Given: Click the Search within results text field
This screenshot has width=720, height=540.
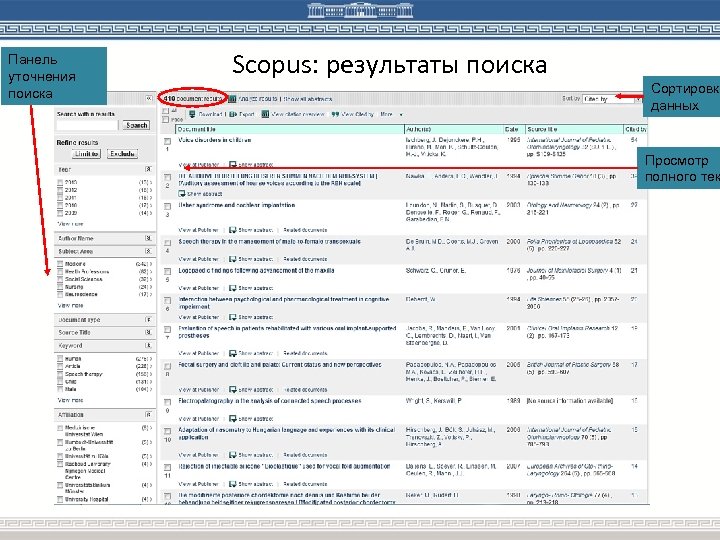Looking at the screenshot, I should click(87, 125).
